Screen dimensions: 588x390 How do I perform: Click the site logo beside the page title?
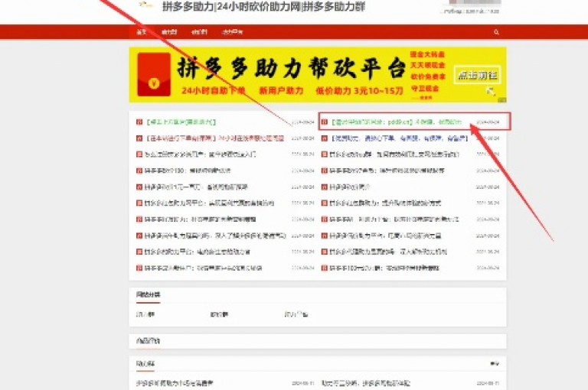pos(146,5)
